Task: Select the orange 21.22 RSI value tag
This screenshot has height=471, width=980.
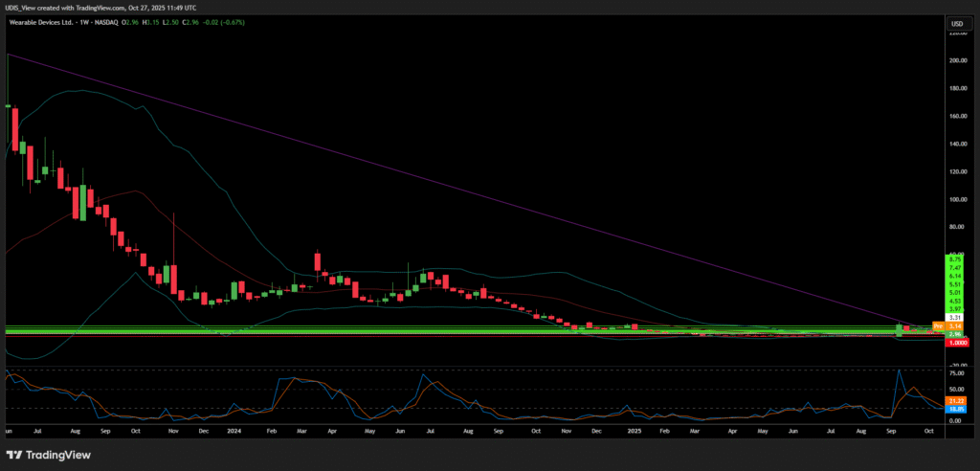Action: point(954,400)
